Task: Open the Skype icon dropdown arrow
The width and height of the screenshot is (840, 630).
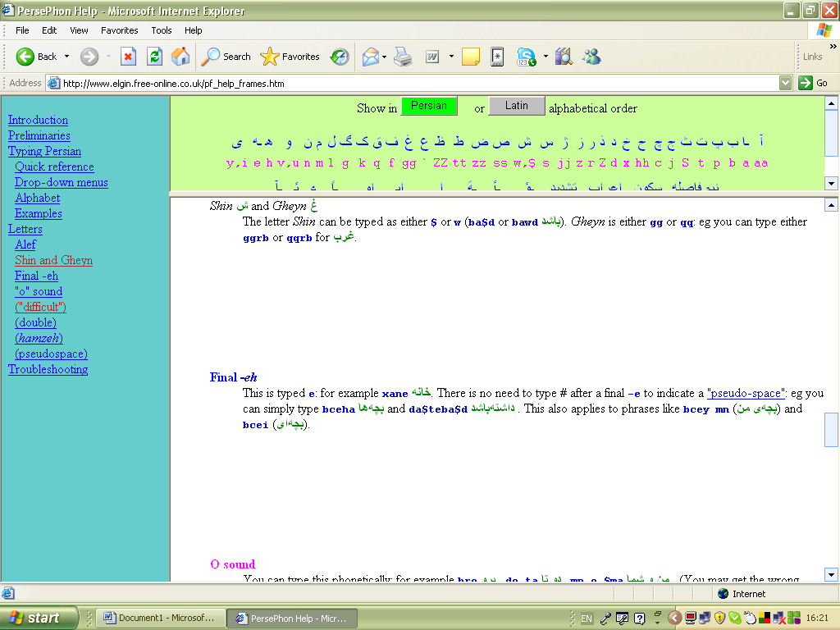Action: coord(546,57)
